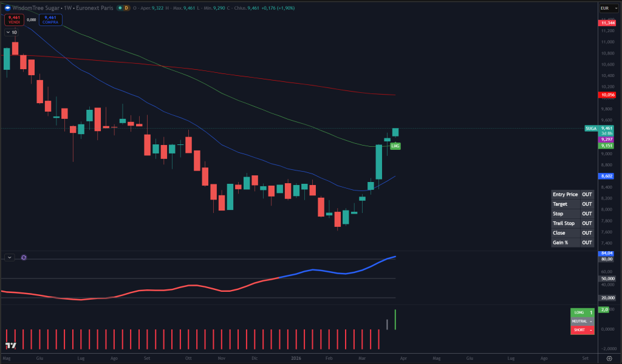Click the tall green signal bar in the bottom pane
Screen dimensions: 622x364
pos(395,319)
